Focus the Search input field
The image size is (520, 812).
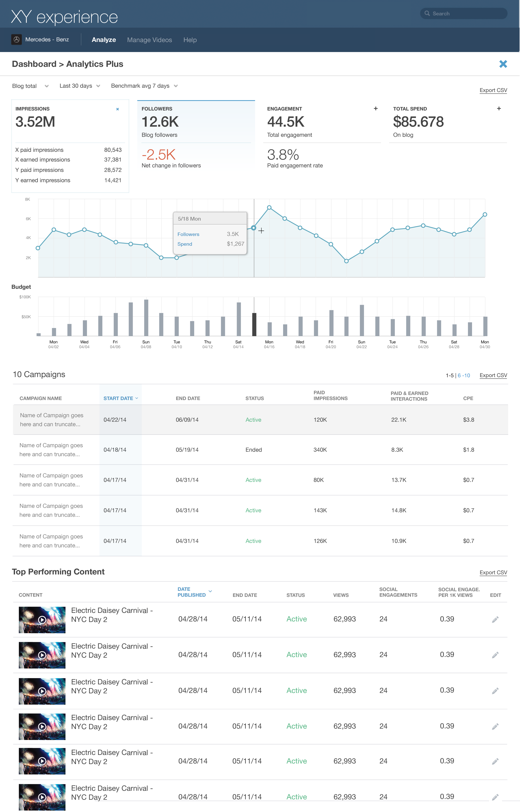pyautogui.click(x=464, y=13)
